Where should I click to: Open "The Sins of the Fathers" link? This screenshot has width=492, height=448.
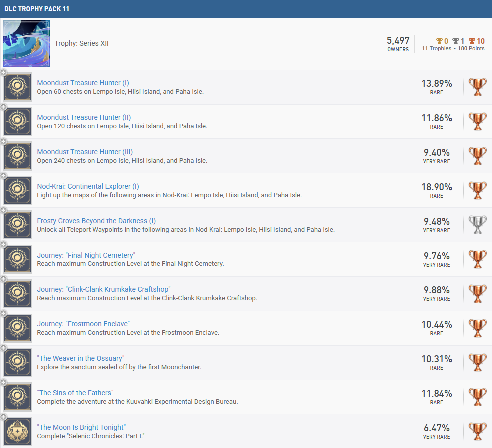pyautogui.click(x=75, y=393)
